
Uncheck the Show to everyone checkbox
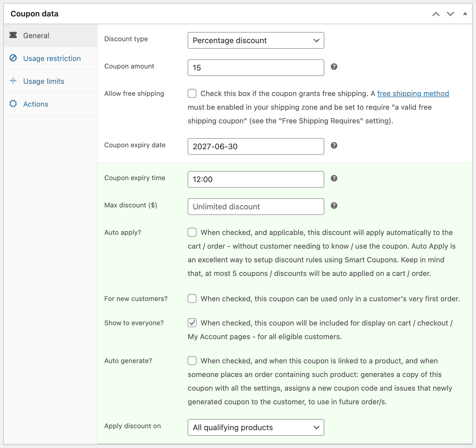192,323
